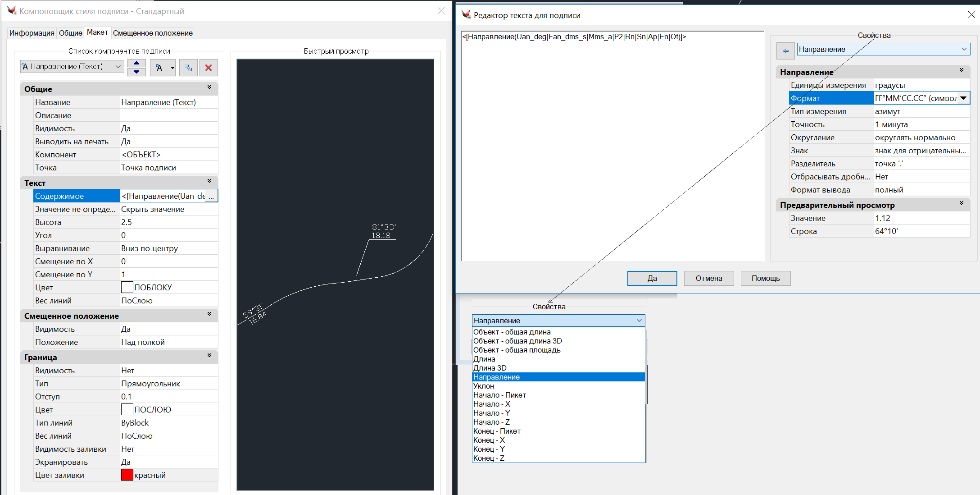
Task: Click the create text component icon
Action: [x=159, y=68]
